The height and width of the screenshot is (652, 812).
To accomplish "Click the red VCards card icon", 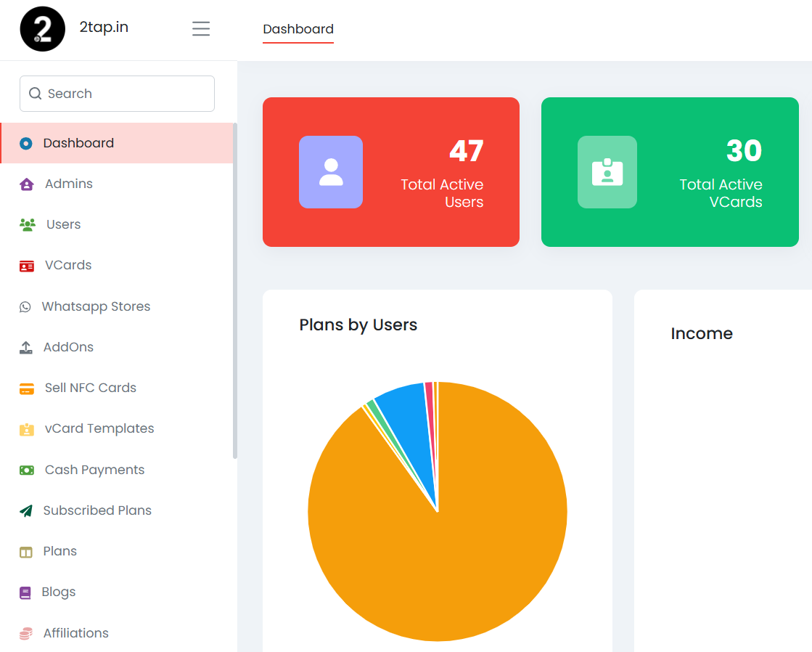I will 27,266.
